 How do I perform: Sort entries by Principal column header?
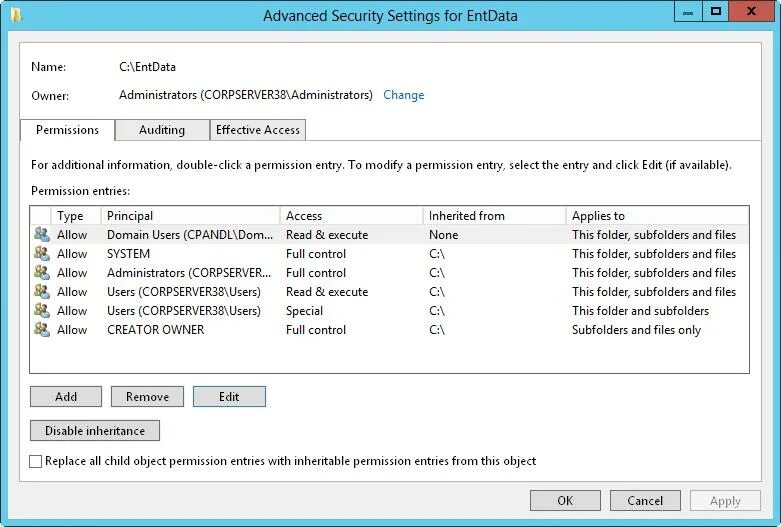click(x=190, y=216)
